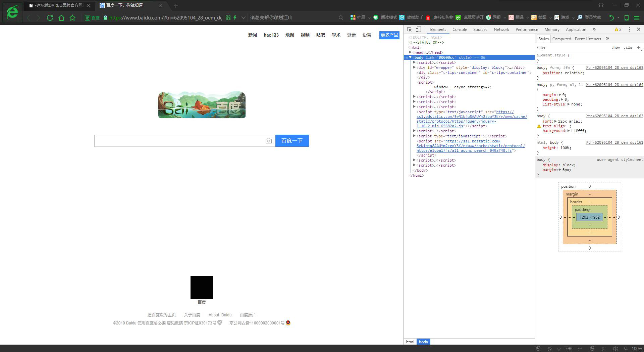Viewport: 644px width, 352px height.
Task: Turn on 阅读模式 reading mode
Action: [x=385, y=17]
